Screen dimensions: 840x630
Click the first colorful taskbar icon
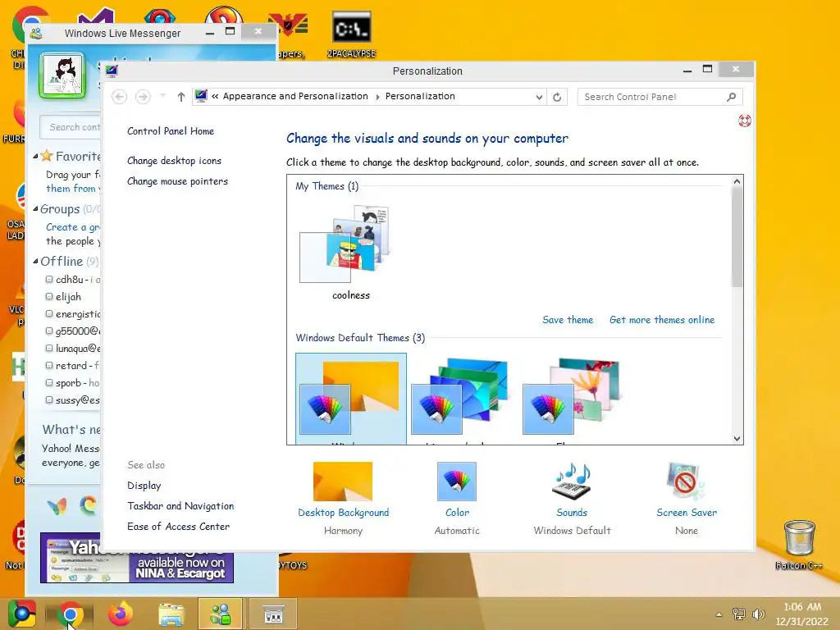coord(21,614)
